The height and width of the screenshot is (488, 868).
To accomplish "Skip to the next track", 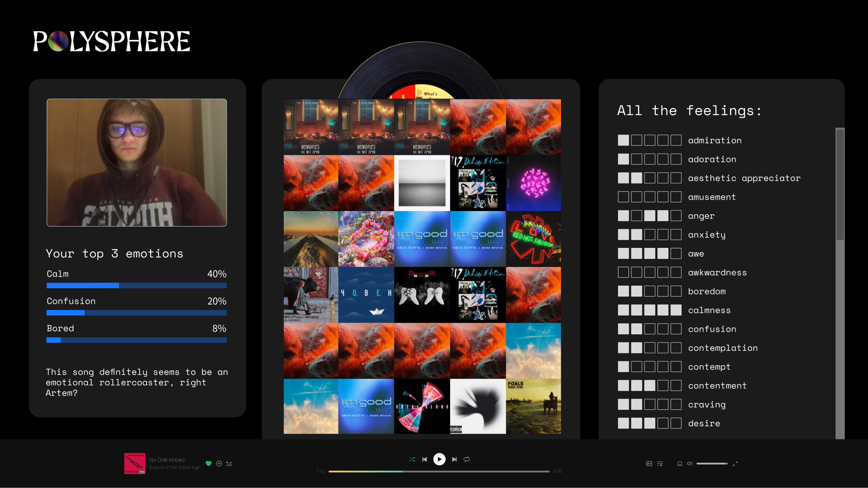I will (x=454, y=459).
